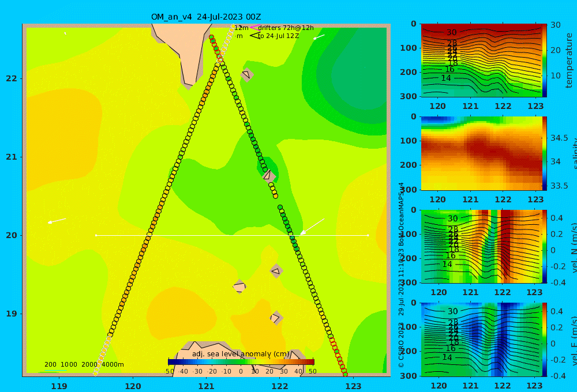Viewport: 577px width, 392px height.
Task: Select the 'to 24 Jul 12Z' legend text
Action: pos(279,36)
